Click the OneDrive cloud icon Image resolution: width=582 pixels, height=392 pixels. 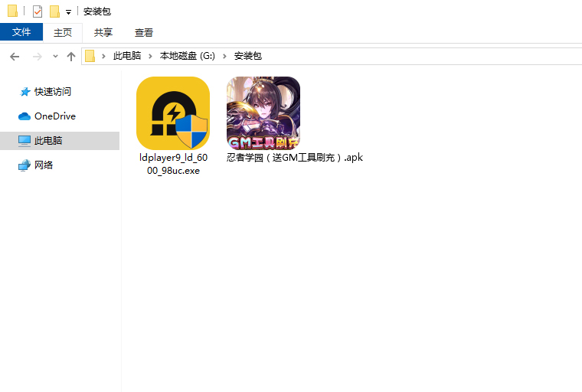[25, 116]
